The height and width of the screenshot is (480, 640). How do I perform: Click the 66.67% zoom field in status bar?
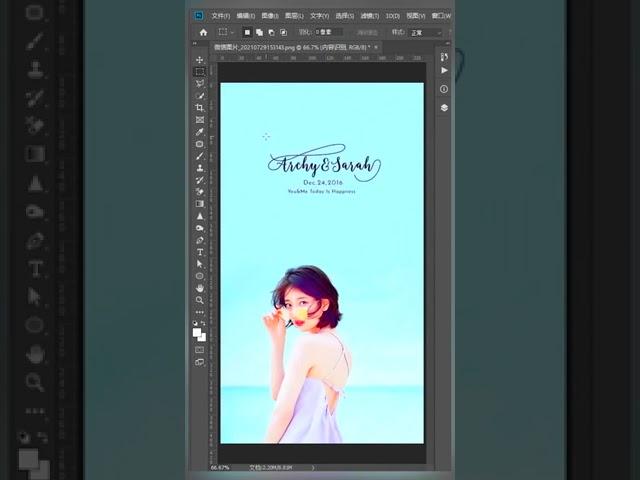(x=220, y=467)
